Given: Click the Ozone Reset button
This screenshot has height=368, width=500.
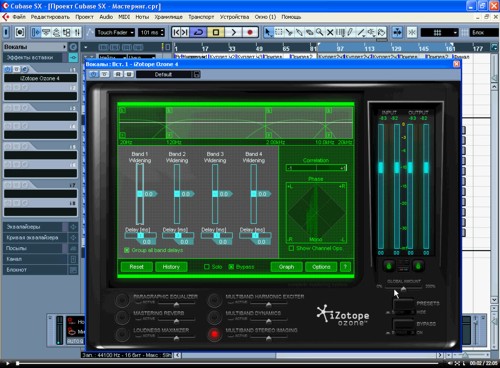Looking at the screenshot, I should (136, 267).
